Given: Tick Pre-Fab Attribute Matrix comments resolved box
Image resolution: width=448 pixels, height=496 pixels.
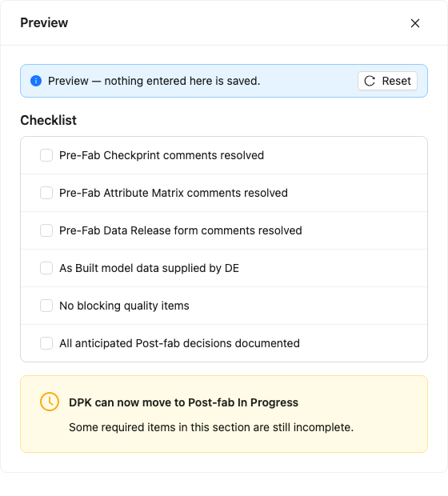Looking at the screenshot, I should coord(46,193).
